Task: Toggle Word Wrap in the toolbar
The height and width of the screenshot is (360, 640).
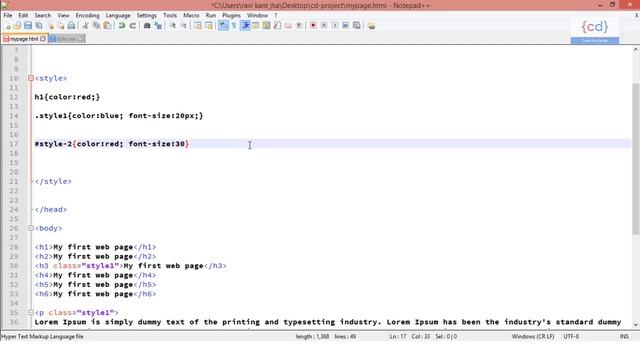Action: pos(223,26)
